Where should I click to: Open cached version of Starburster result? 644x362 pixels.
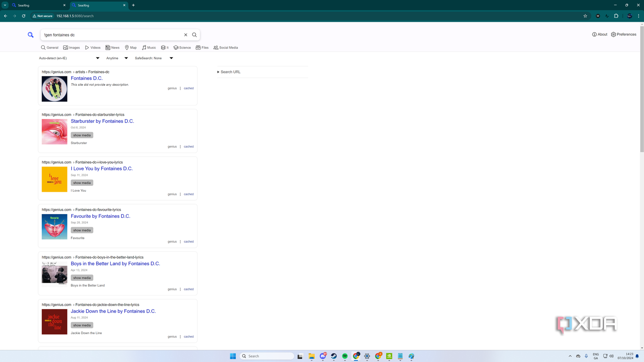pos(189,147)
